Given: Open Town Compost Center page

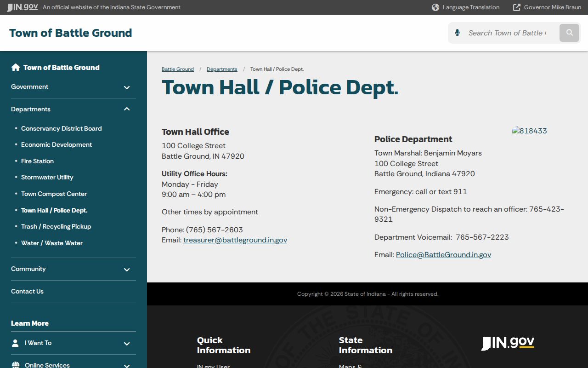Looking at the screenshot, I should (x=54, y=194).
